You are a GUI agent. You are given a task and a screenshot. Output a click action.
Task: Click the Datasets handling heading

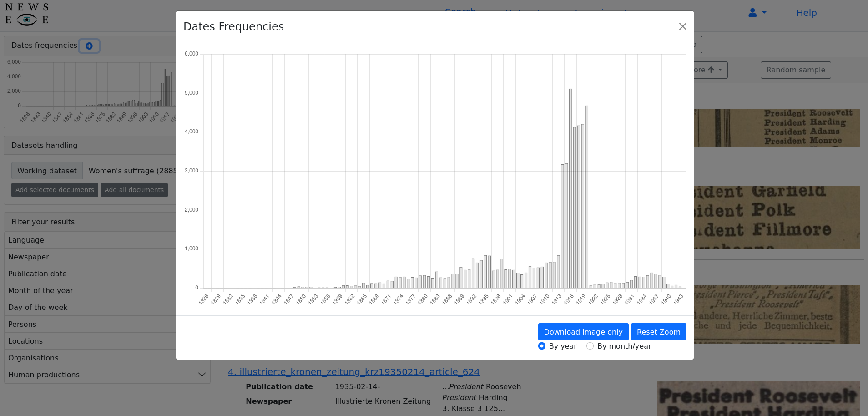[44, 145]
